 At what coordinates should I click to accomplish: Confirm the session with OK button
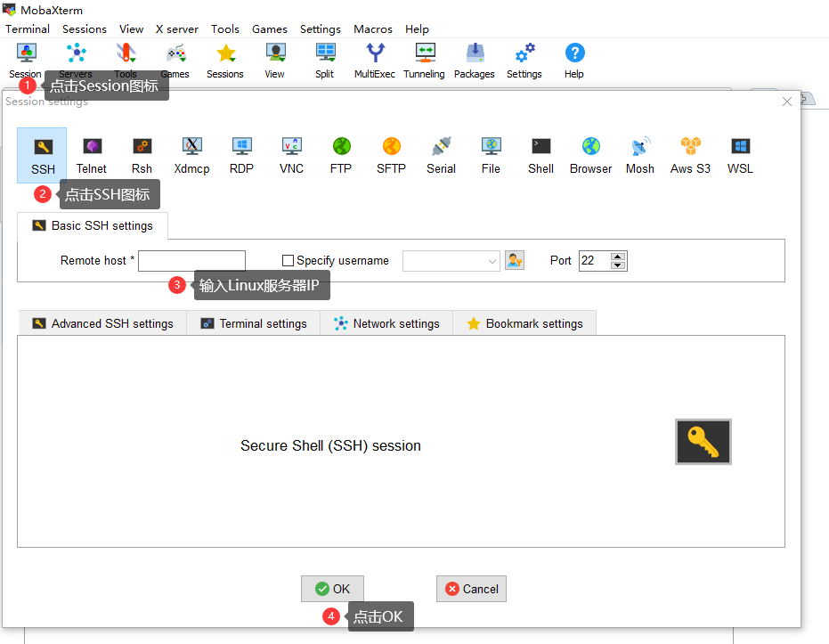(x=332, y=589)
